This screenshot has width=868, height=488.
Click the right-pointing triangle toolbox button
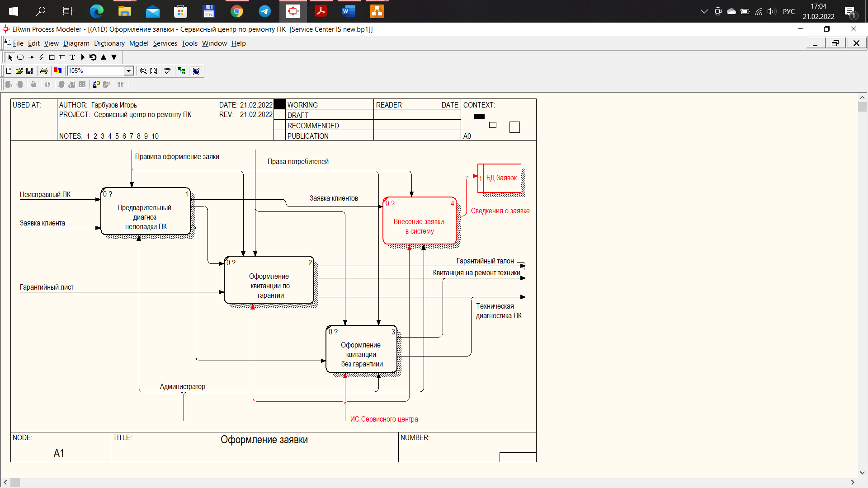83,57
